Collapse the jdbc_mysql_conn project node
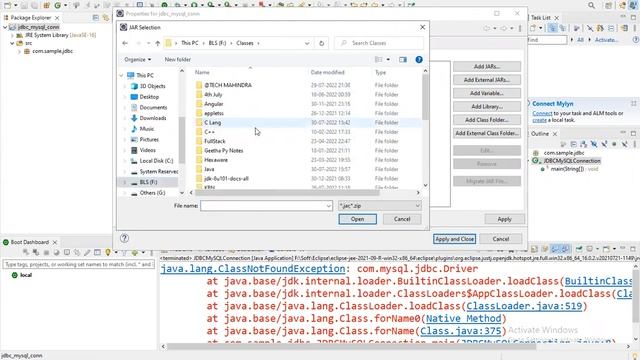 tap(5, 27)
